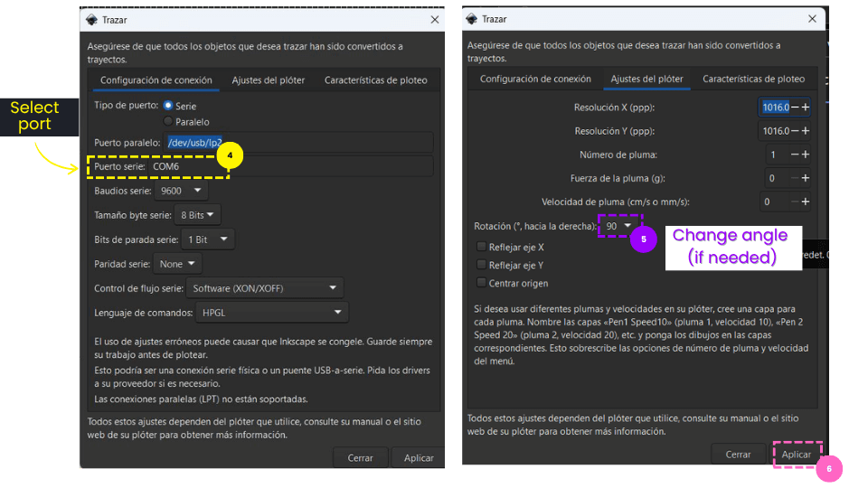Screen dimensions: 868x488
Task: Increase Resolución X with the plus button
Action: (x=805, y=108)
